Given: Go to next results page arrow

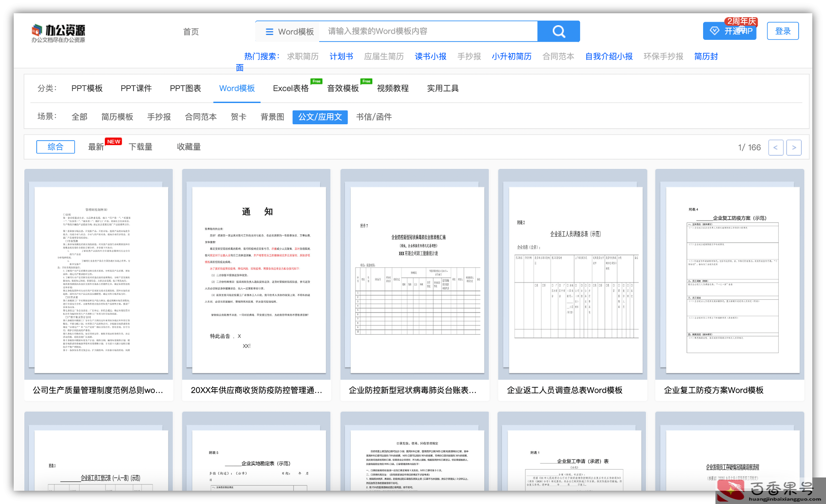Looking at the screenshot, I should pyautogui.click(x=794, y=148).
